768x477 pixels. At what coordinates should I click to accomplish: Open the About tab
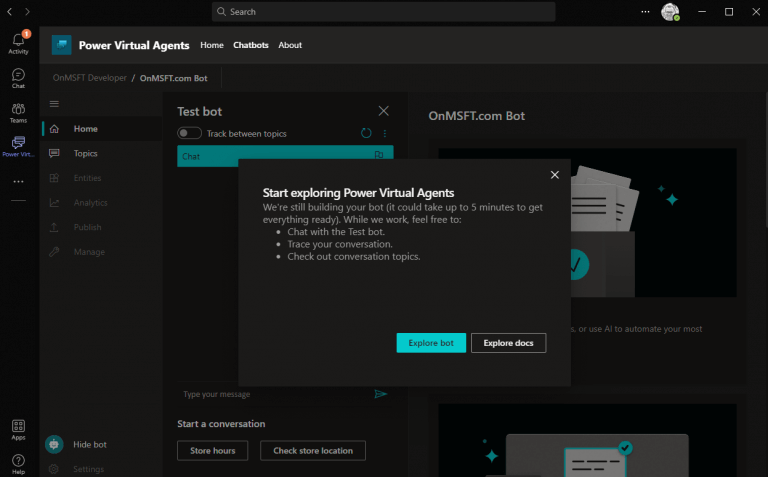(290, 45)
